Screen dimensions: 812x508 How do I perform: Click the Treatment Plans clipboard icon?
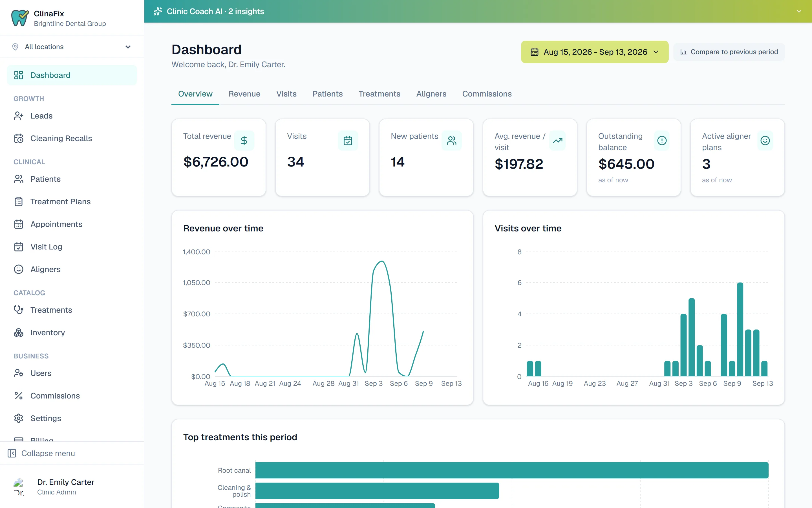click(18, 202)
